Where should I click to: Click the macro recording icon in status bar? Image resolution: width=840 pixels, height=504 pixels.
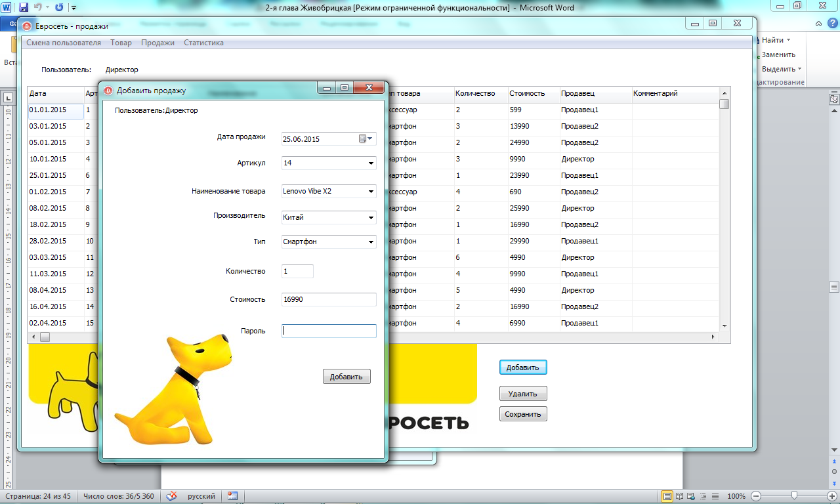[232, 496]
